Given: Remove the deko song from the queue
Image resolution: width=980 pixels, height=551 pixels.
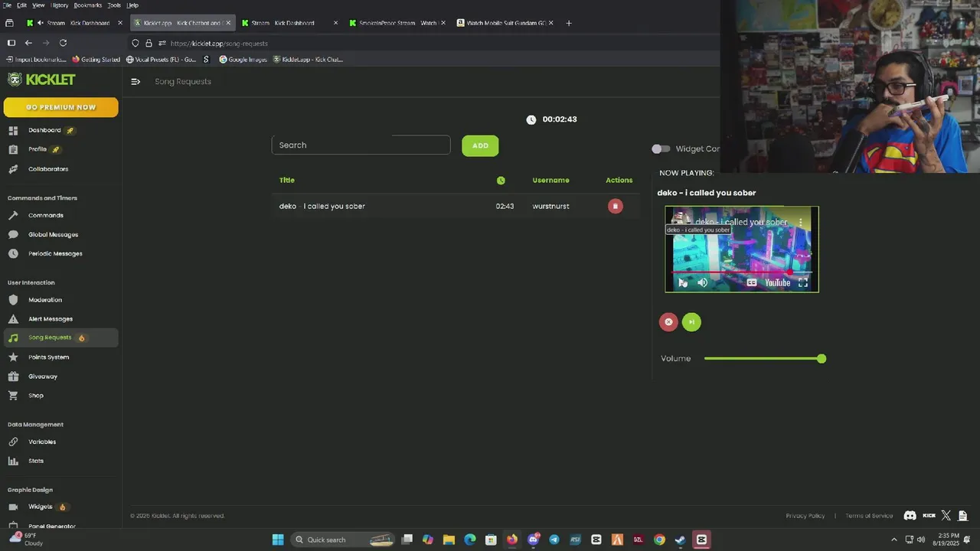Looking at the screenshot, I should pos(615,206).
